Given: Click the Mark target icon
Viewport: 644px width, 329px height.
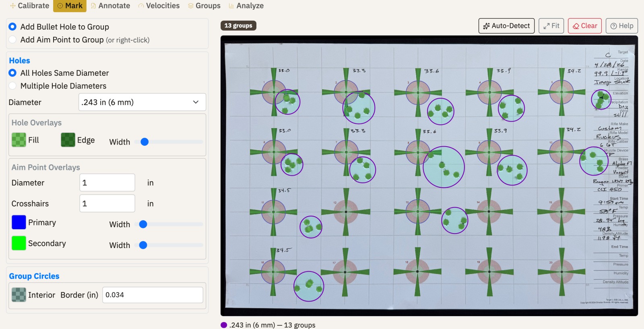Looking at the screenshot, I should point(60,6).
